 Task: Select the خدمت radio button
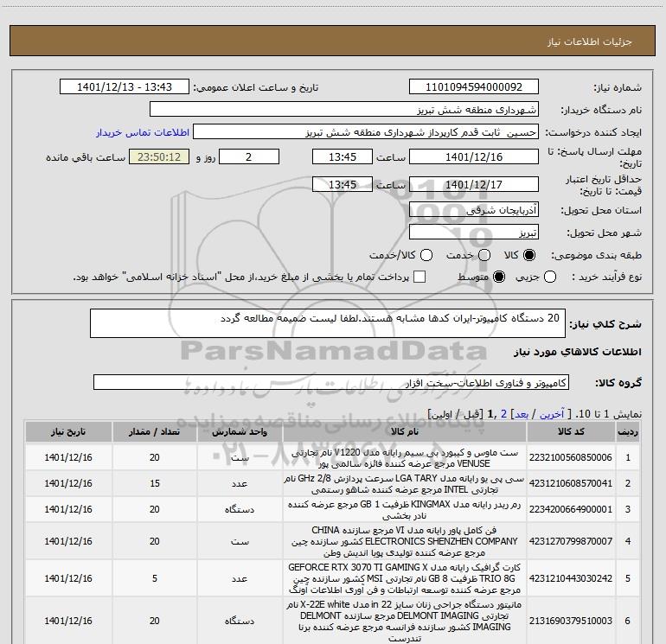point(484,255)
